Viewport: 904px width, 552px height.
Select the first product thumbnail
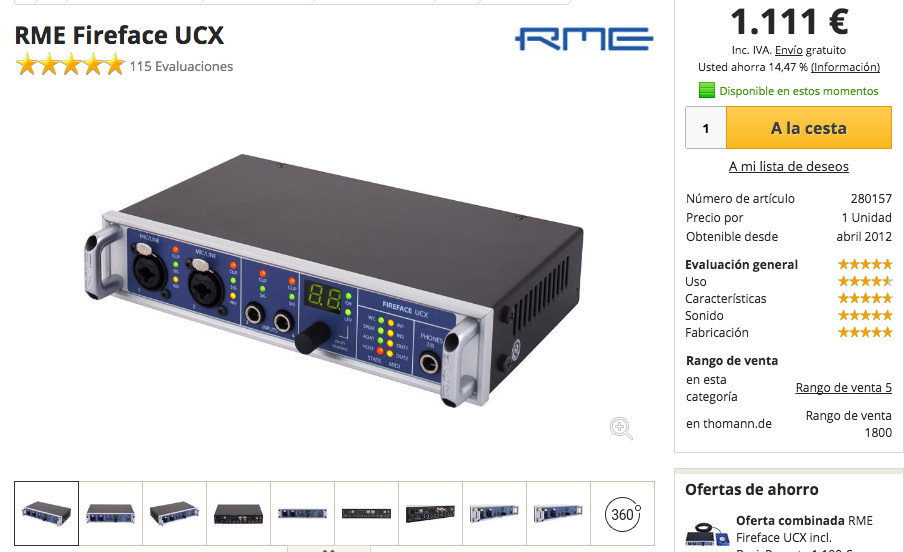pos(46,513)
